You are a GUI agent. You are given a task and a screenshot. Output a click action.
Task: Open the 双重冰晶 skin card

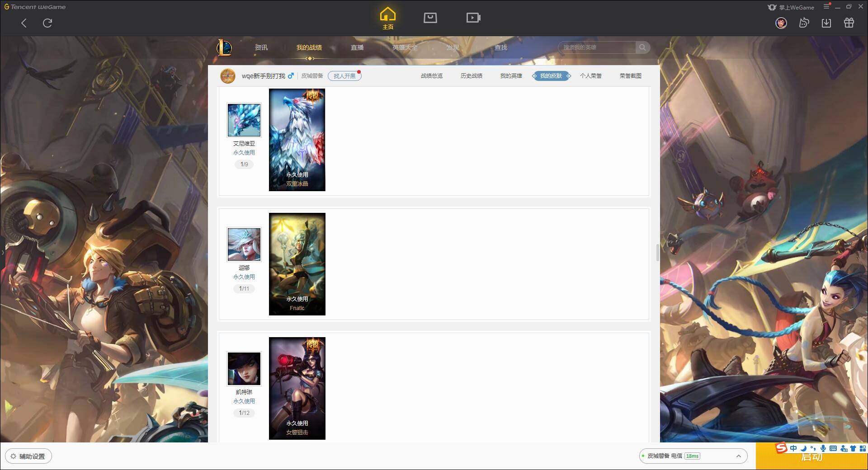coord(297,140)
